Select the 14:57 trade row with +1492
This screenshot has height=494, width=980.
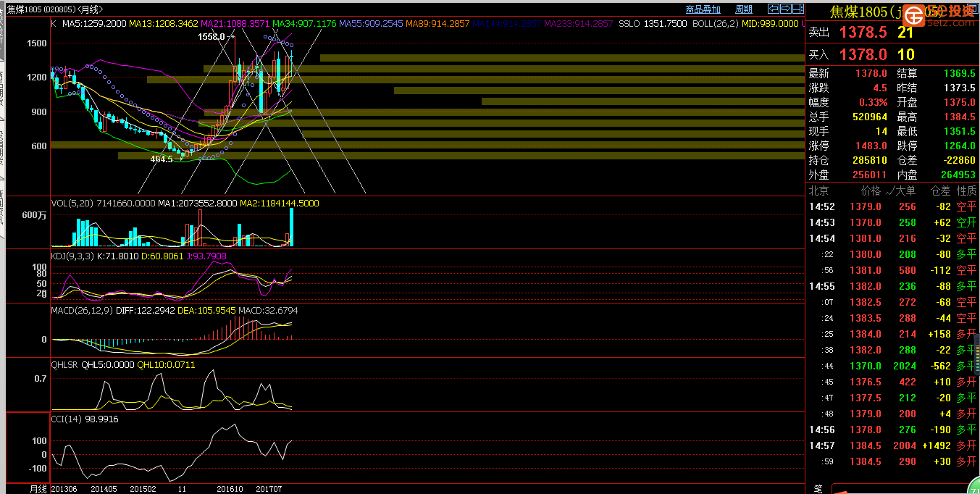(892, 445)
